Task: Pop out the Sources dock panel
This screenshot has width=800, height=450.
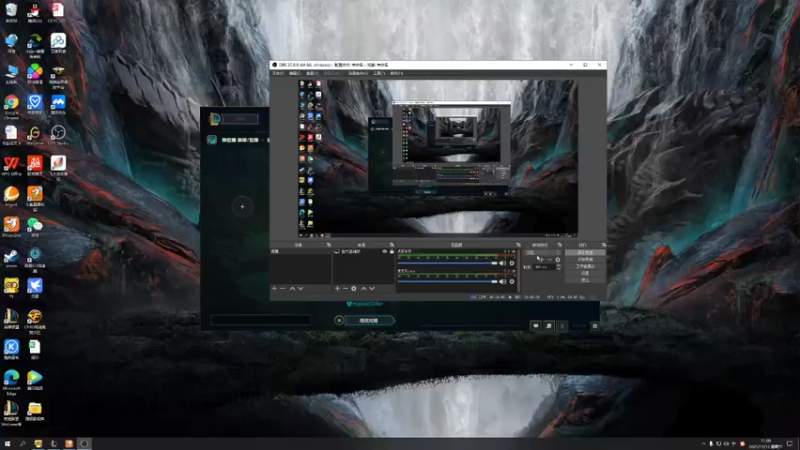Action: pyautogui.click(x=392, y=245)
